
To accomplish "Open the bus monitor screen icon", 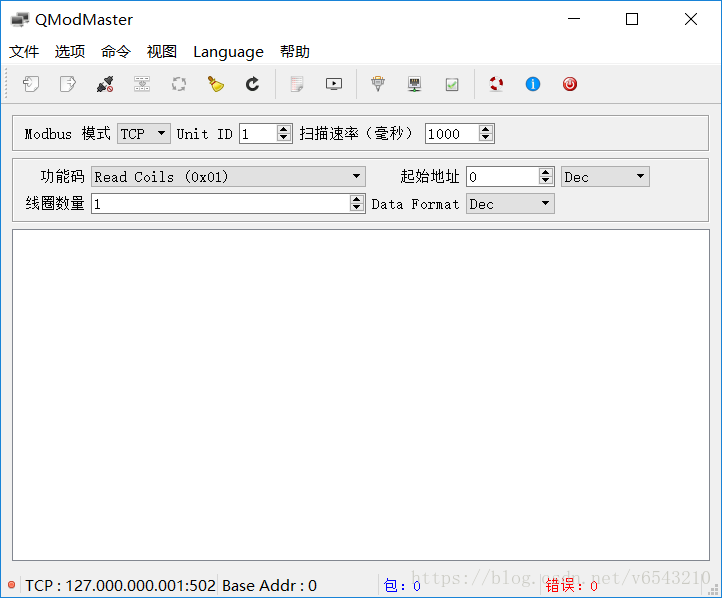I will (x=334, y=84).
